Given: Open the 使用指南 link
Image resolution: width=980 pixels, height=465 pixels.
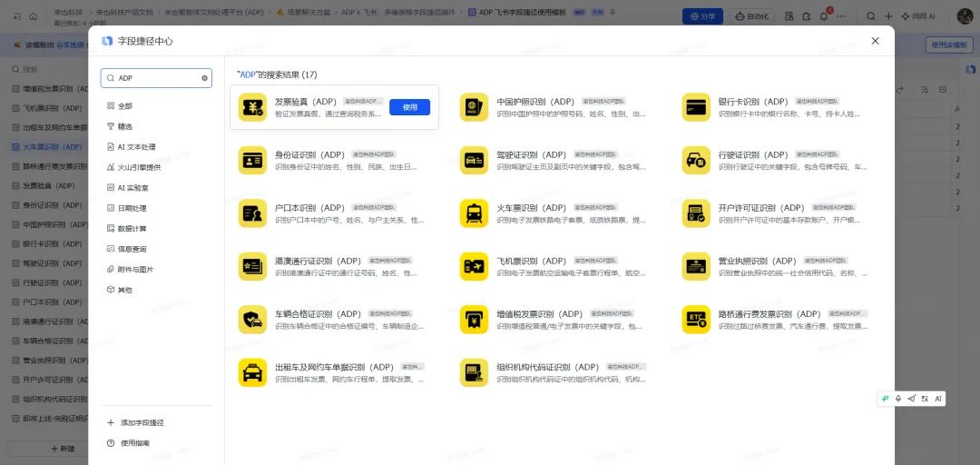Looking at the screenshot, I should pyautogui.click(x=129, y=443).
